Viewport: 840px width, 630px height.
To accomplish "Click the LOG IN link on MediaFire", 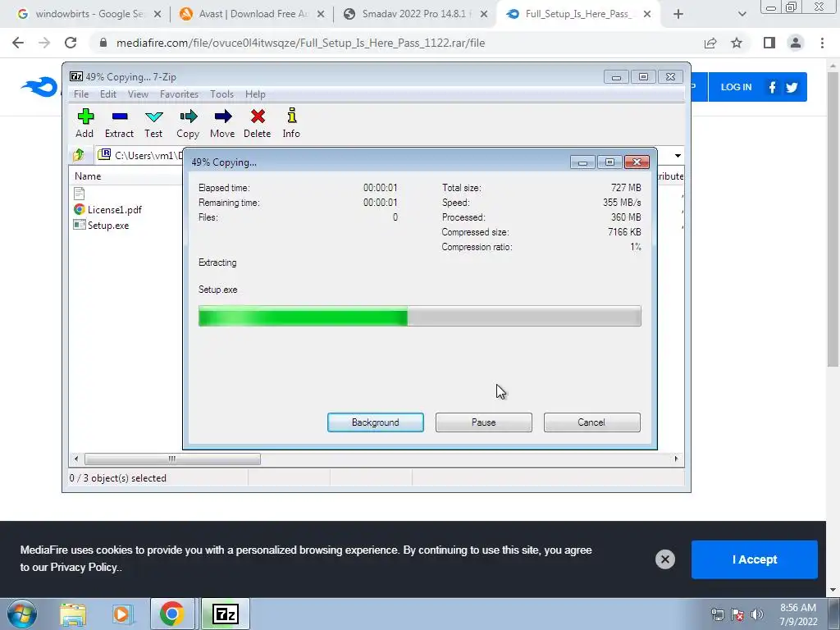I will click(736, 87).
